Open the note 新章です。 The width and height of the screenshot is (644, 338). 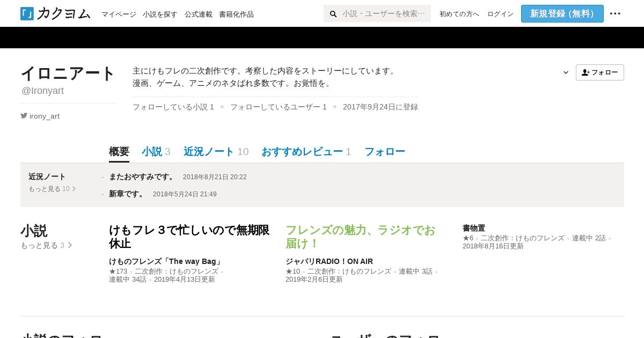click(127, 194)
